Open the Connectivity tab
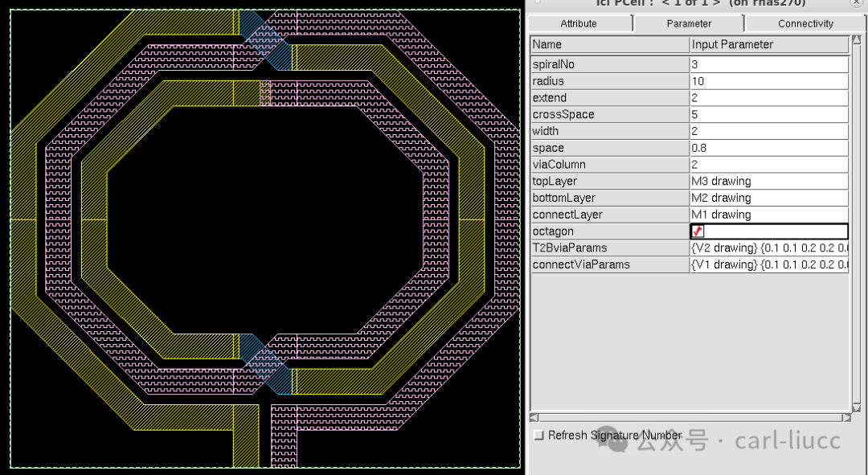The height and width of the screenshot is (475, 868). (805, 23)
